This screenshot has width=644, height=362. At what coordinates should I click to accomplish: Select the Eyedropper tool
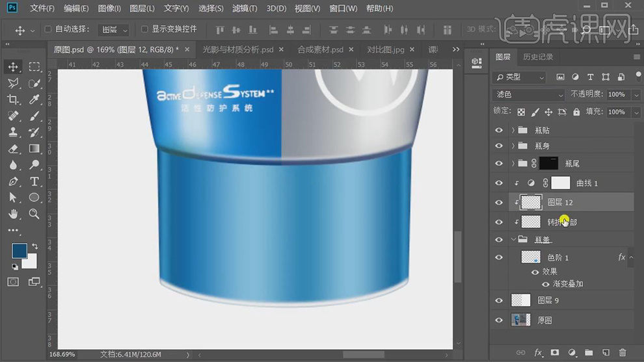[x=34, y=99]
